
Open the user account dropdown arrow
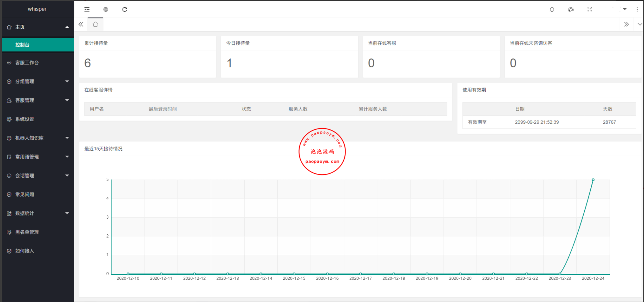coord(624,9)
